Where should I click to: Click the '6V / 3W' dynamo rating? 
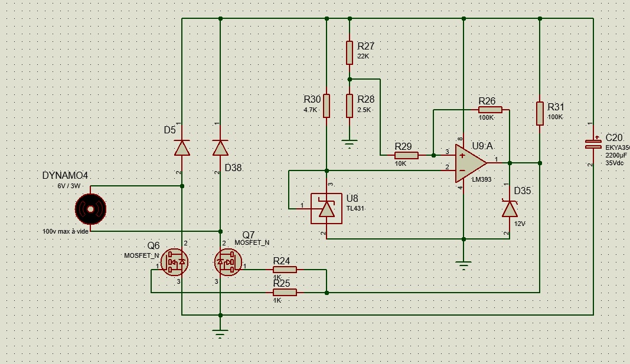[69, 186]
